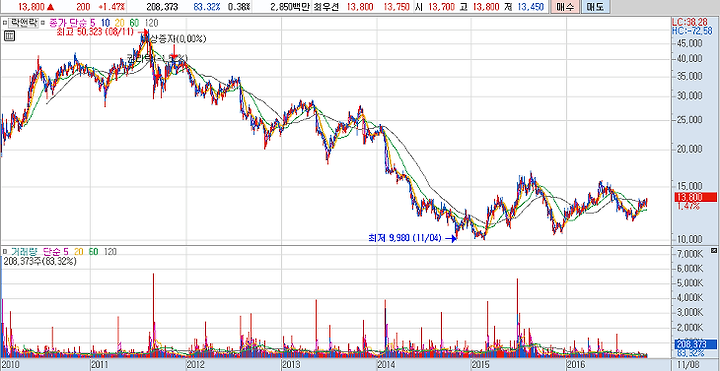The image size is (720, 371).
Task: Click the 최저 9,980 (11/04) low marker
Action: pyautogui.click(x=405, y=237)
